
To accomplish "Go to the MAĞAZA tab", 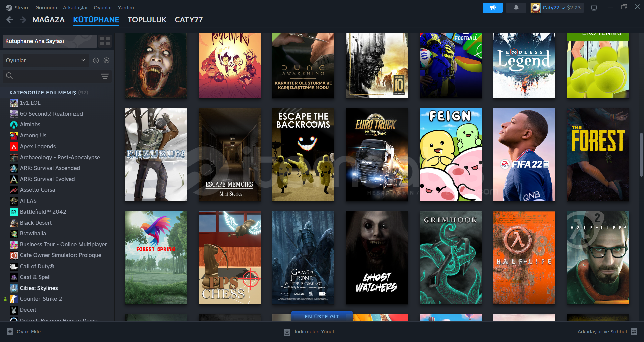I will pyautogui.click(x=49, y=20).
